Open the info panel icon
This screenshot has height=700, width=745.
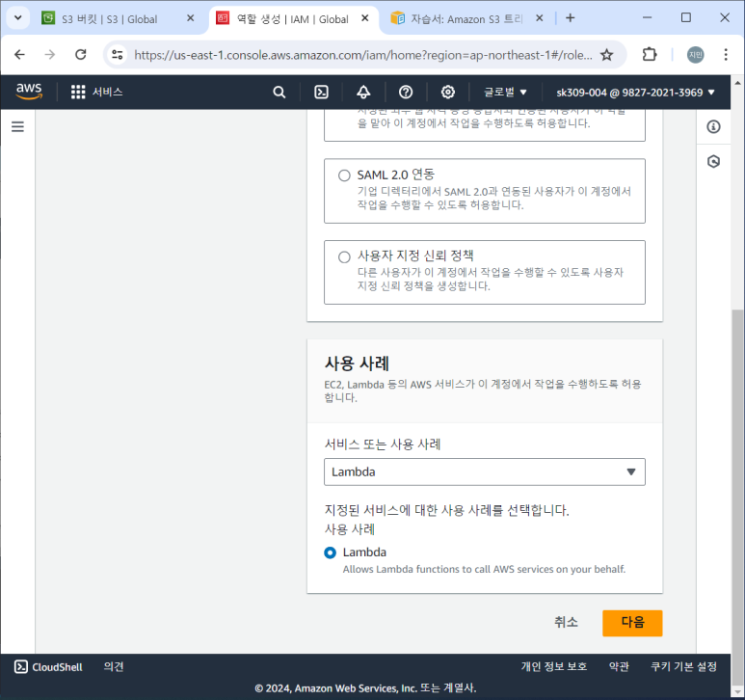click(x=713, y=126)
